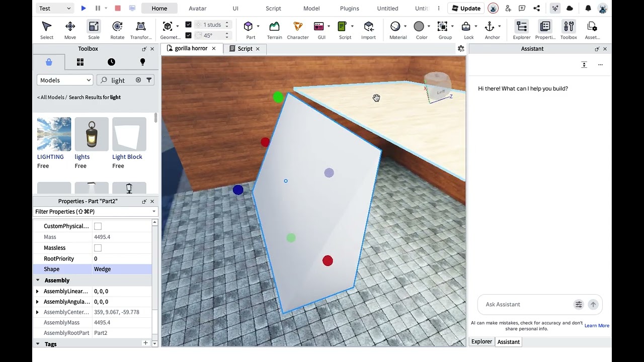Switch to the Avatar ribbon tab

198,8
